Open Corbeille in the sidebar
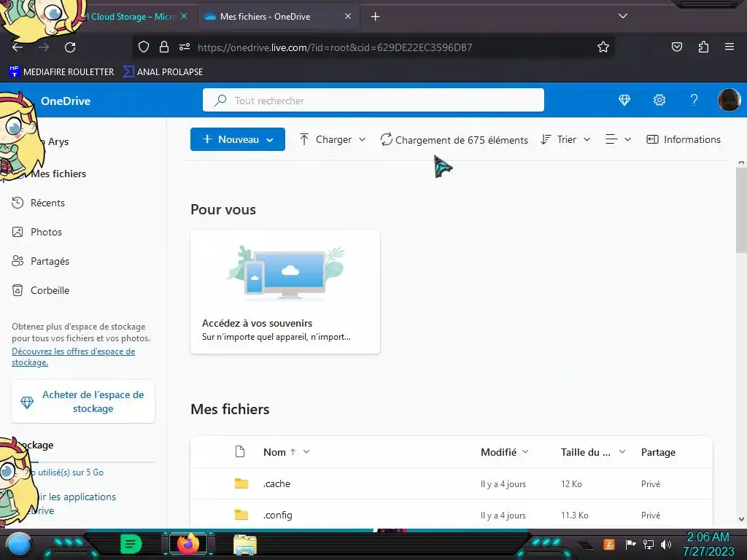 coord(50,290)
